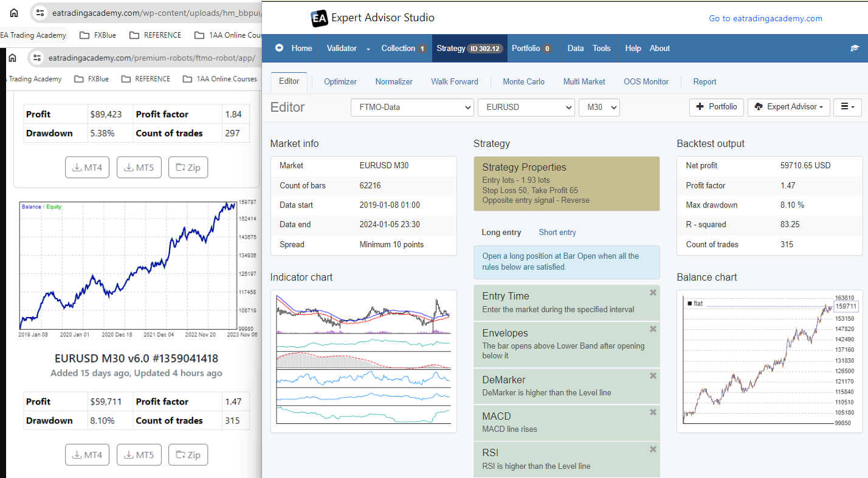This screenshot has height=478, width=868.
Task: Open the Tools nav item
Action: point(602,49)
